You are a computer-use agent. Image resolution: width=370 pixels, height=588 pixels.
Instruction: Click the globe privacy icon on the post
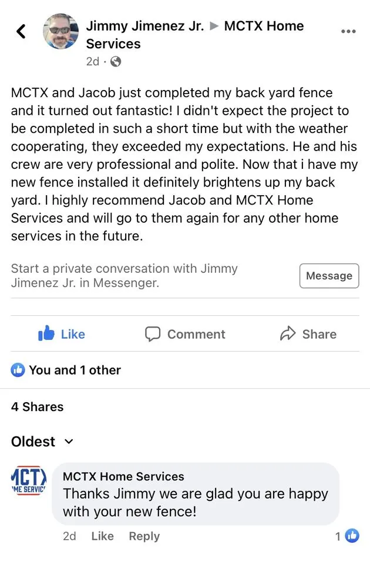115,60
